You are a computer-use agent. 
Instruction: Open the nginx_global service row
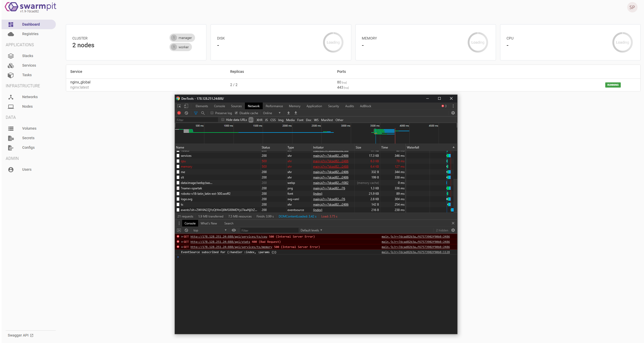tap(353, 85)
